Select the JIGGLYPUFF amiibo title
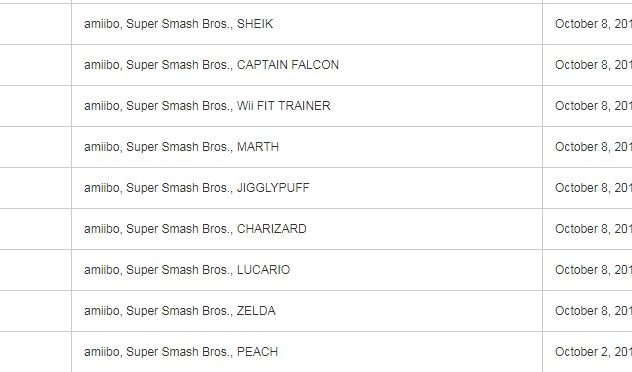632x372 pixels. pyautogui.click(x=197, y=188)
